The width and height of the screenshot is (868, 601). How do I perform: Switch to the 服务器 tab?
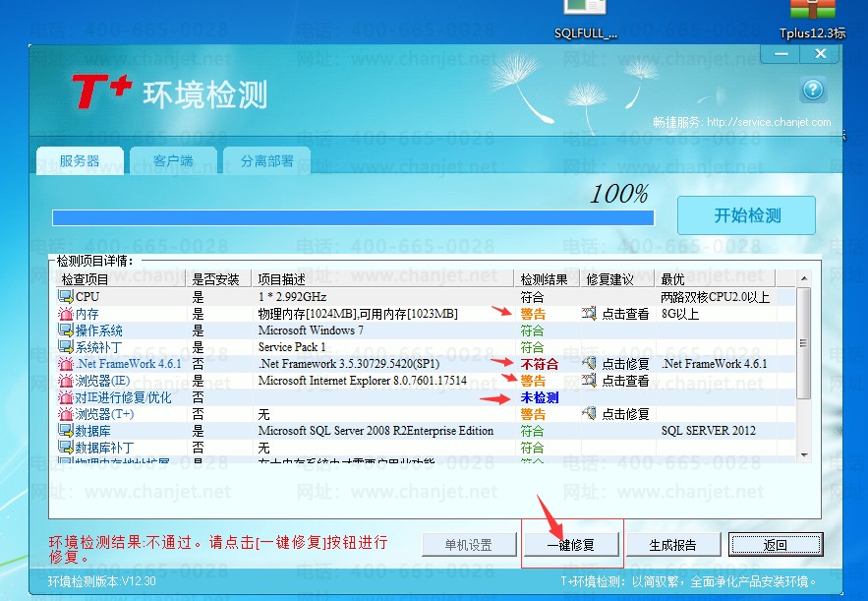coord(80,161)
